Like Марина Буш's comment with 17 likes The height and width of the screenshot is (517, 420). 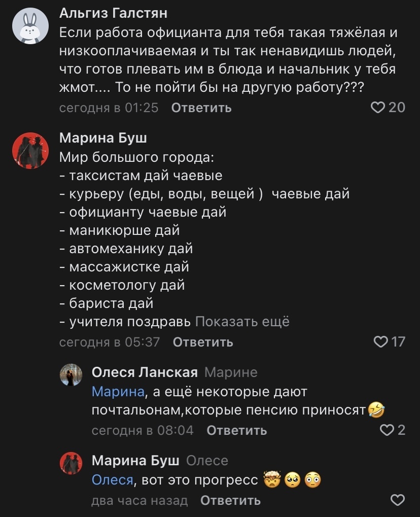pos(380,341)
